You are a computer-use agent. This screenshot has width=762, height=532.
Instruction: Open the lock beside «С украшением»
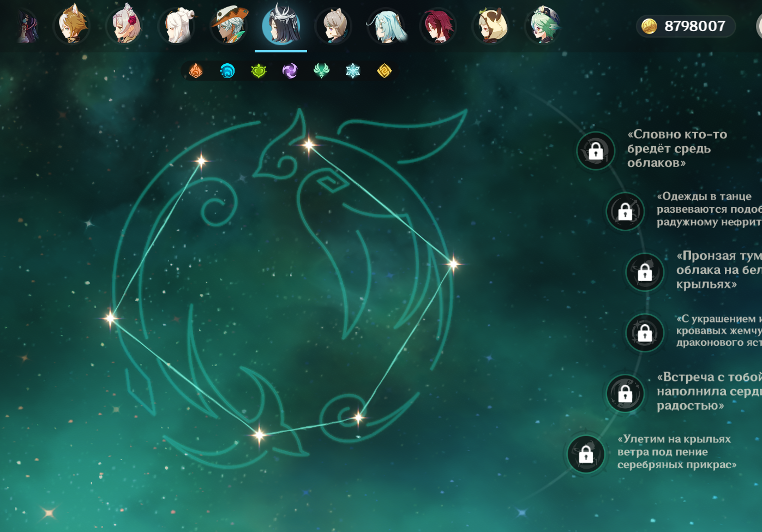[x=645, y=332]
